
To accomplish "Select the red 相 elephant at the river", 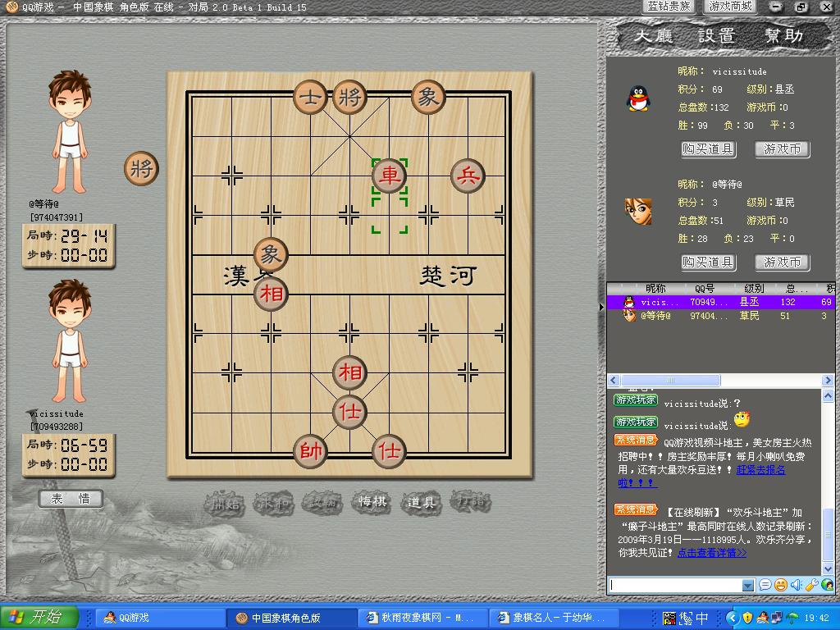I will (x=271, y=294).
